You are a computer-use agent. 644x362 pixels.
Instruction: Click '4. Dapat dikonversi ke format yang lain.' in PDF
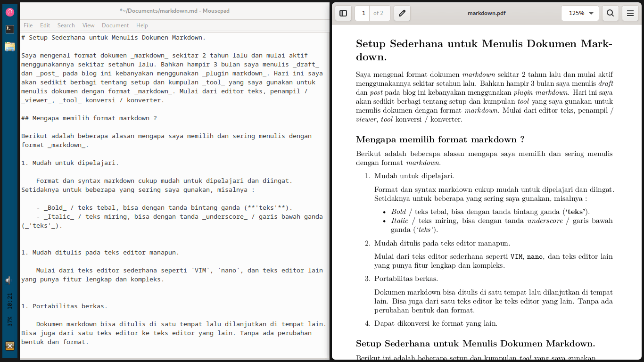[x=431, y=323]
